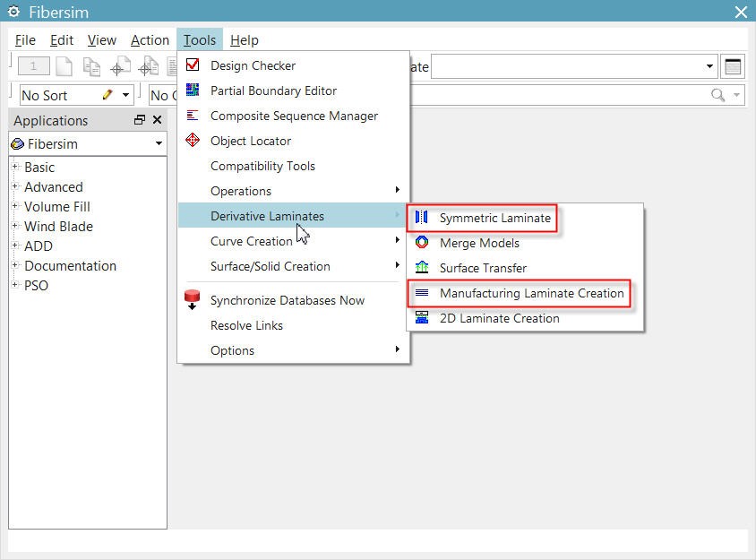Choose Symmetric Laminate from the submenu
This screenshot has width=756, height=560.
[x=494, y=218]
